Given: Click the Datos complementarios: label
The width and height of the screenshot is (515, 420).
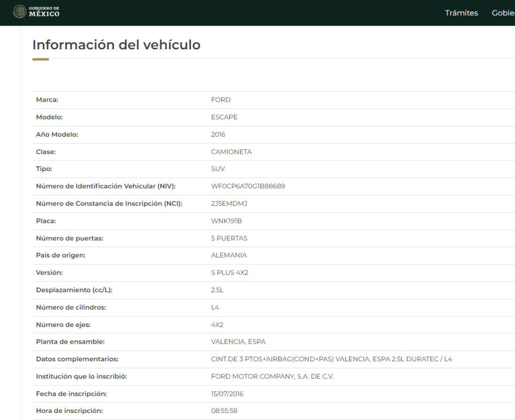Looking at the screenshot, I should 77,359.
